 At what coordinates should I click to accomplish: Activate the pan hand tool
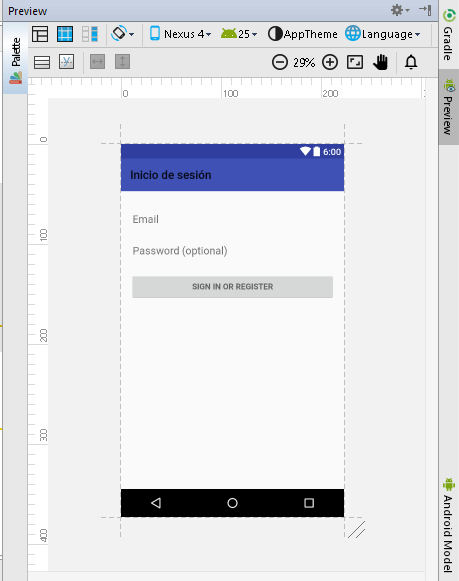click(380, 62)
